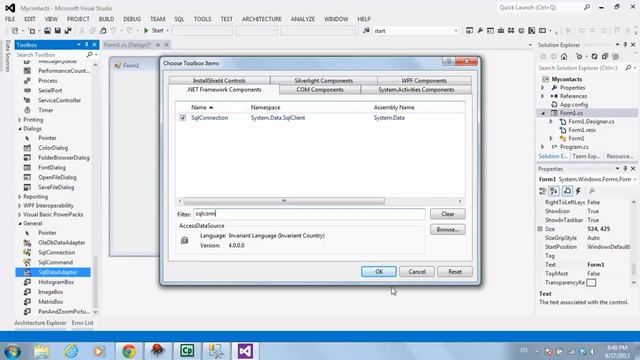640x360 pixels.
Task: Click the Alphabetical sort icon in Properties
Action: coord(554,191)
